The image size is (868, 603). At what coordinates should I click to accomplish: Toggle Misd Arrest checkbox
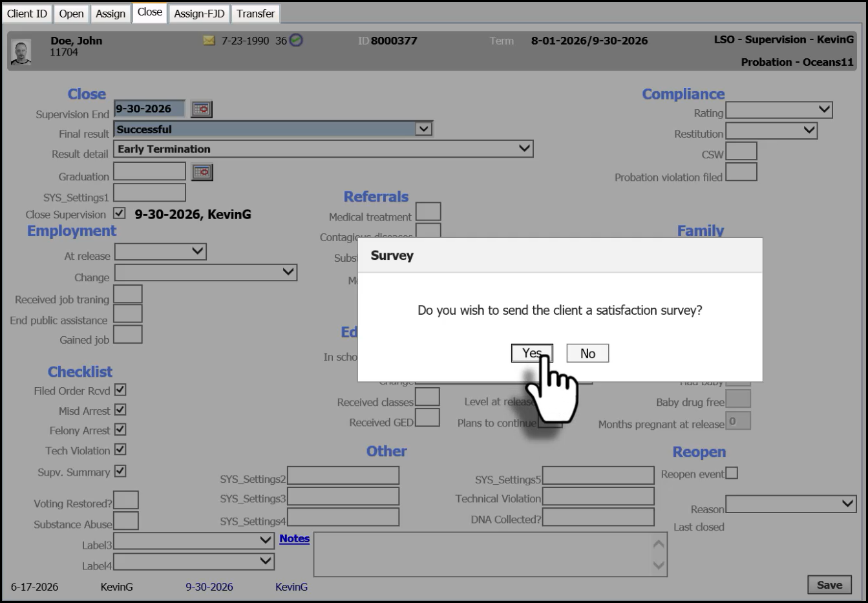(120, 410)
